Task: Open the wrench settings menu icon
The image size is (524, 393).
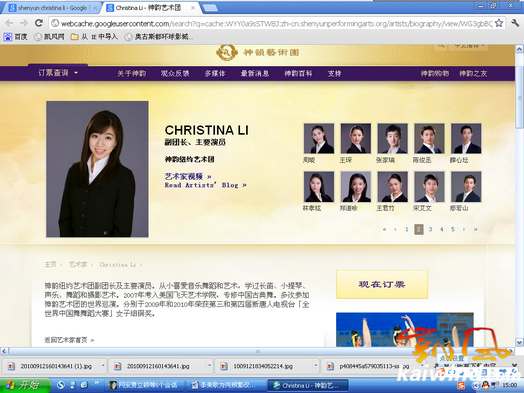Action: click(515, 23)
